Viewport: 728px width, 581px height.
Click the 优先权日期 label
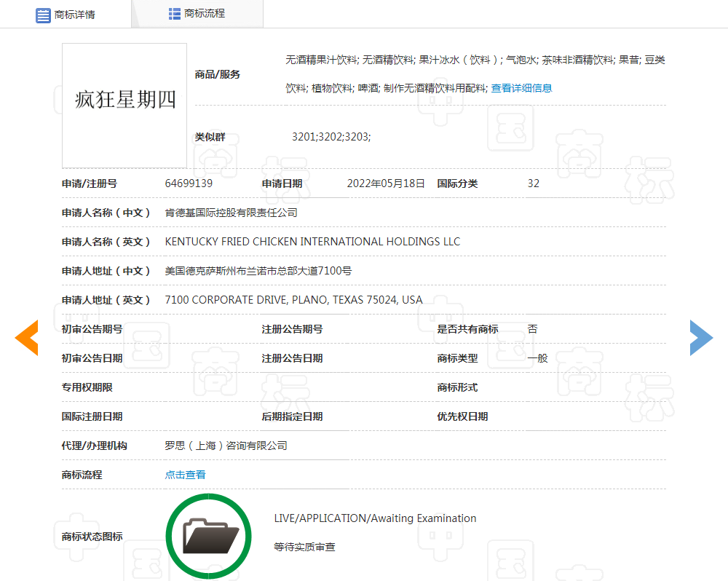(462, 416)
